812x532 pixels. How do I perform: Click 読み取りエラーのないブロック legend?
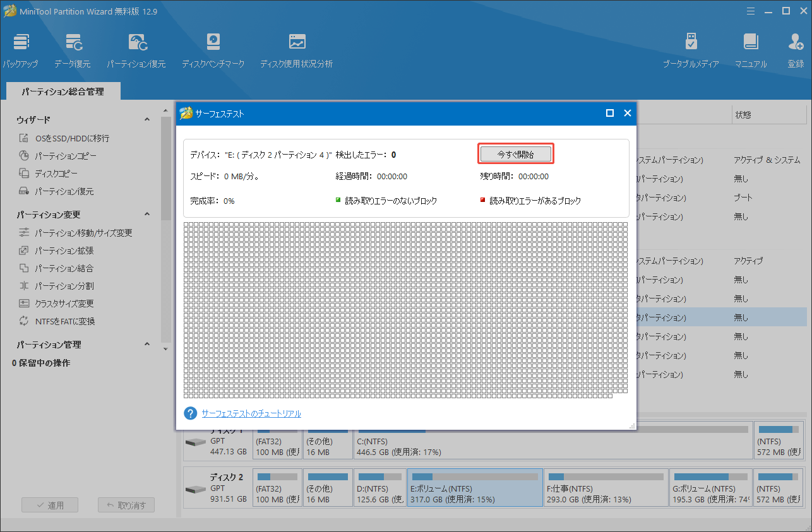coord(386,201)
